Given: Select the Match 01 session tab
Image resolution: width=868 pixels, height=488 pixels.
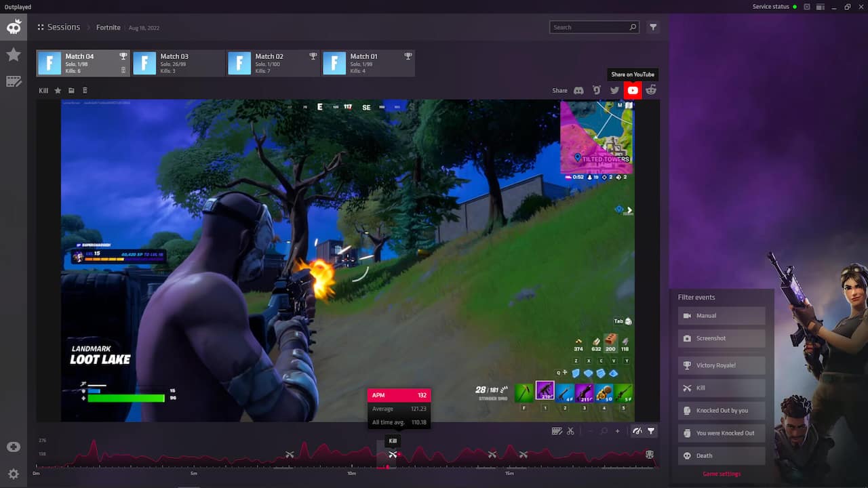Looking at the screenshot, I should 368,63.
